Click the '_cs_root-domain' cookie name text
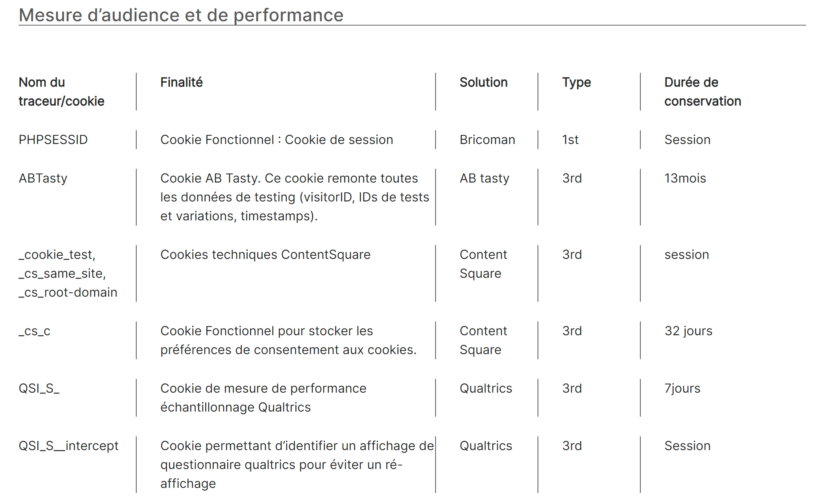 (68, 292)
